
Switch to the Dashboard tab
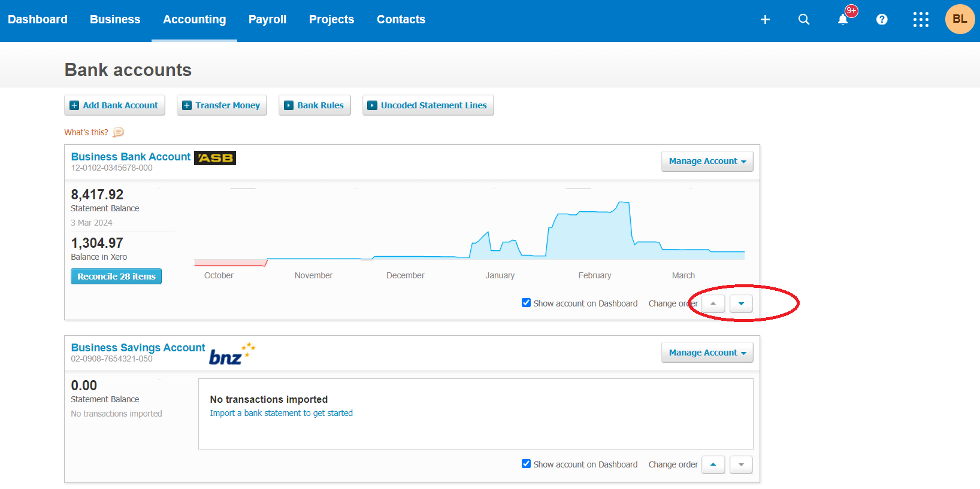click(x=38, y=20)
